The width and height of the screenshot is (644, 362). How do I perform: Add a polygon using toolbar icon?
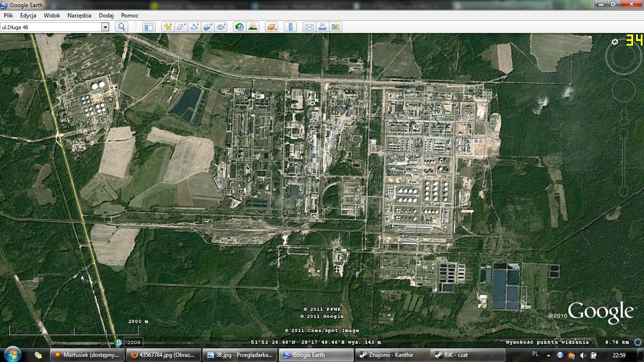(x=181, y=27)
